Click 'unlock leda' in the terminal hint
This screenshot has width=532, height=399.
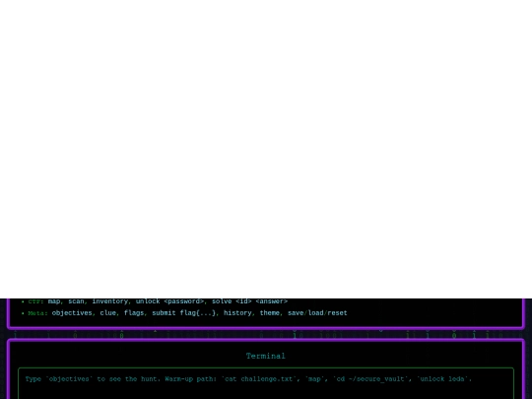pyautogui.click(x=442, y=379)
